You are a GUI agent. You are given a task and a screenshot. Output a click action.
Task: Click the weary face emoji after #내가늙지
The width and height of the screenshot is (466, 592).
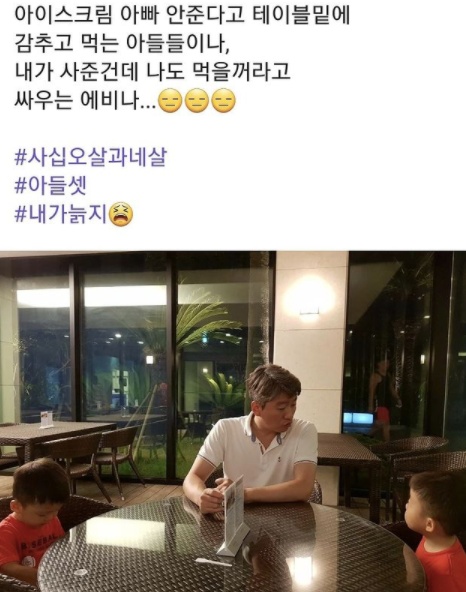tap(121, 214)
